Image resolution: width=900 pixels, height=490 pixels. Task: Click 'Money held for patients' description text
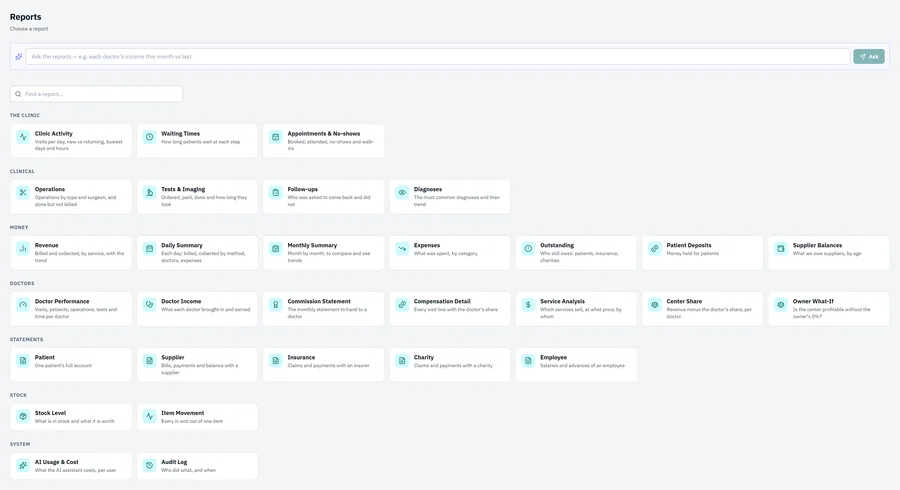692,253
